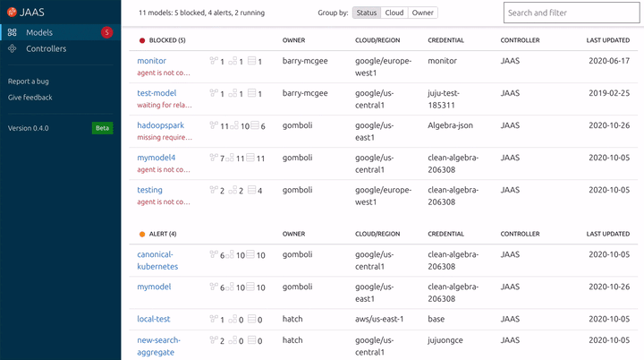Click 'agent is not co…' message under monitor
The width and height of the screenshot is (644, 360).
(x=164, y=73)
